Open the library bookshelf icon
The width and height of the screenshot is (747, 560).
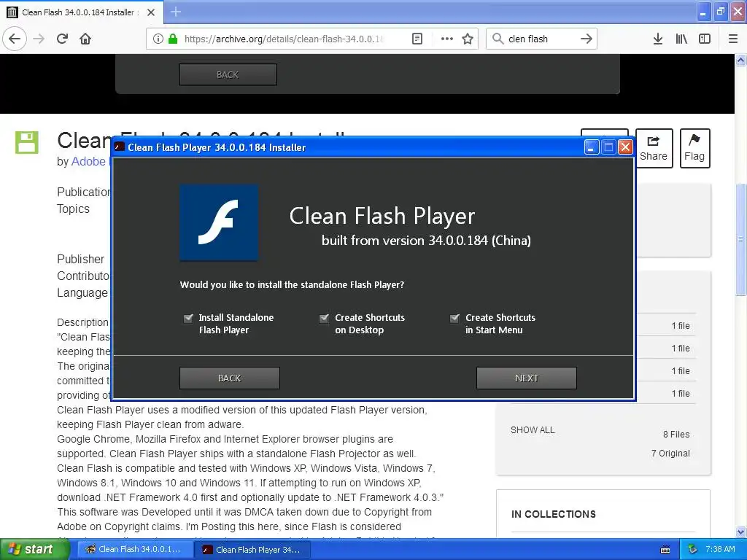coord(681,39)
